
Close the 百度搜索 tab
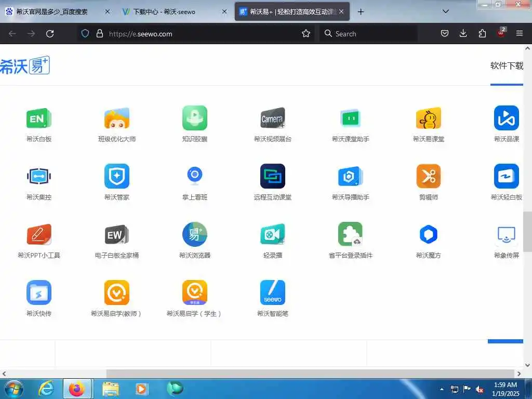click(108, 12)
